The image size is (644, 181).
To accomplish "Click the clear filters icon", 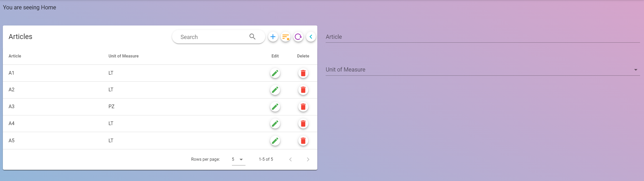I will pos(286,37).
